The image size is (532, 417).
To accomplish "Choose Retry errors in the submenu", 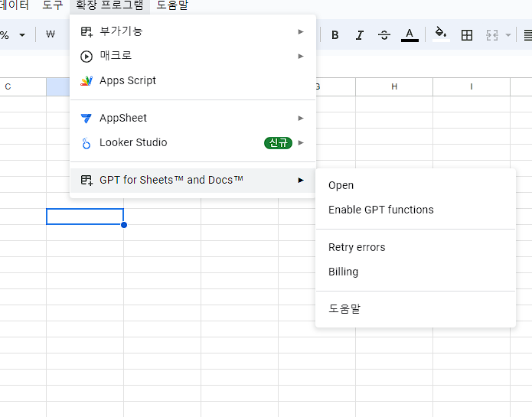I will tap(416, 247).
